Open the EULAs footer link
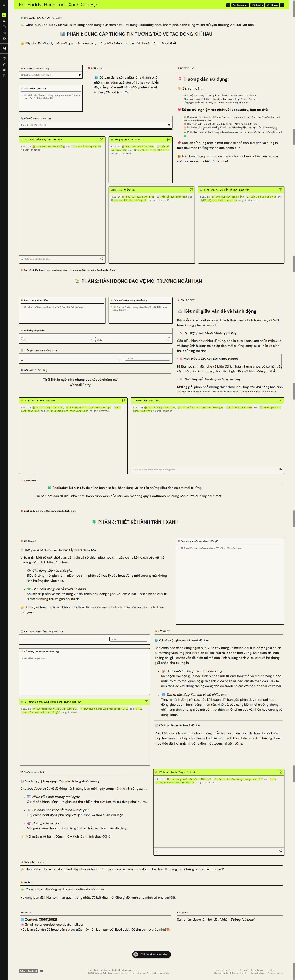Screen dimensions: 295x980 [271, 970]
